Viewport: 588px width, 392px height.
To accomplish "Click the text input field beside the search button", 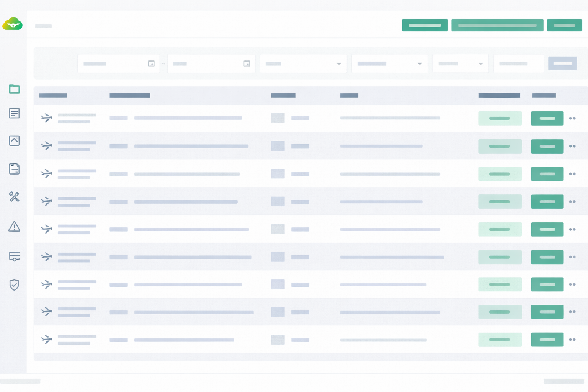I will coord(518,64).
